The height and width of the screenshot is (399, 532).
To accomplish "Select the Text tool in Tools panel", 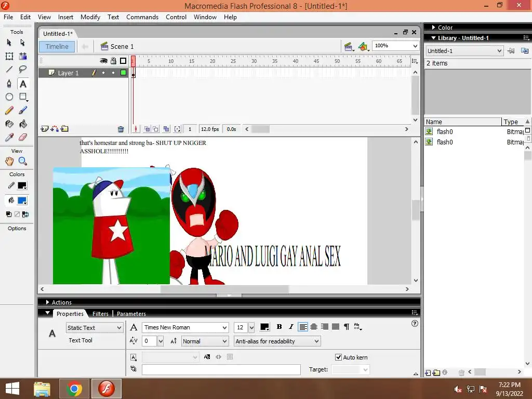I will [x=23, y=84].
